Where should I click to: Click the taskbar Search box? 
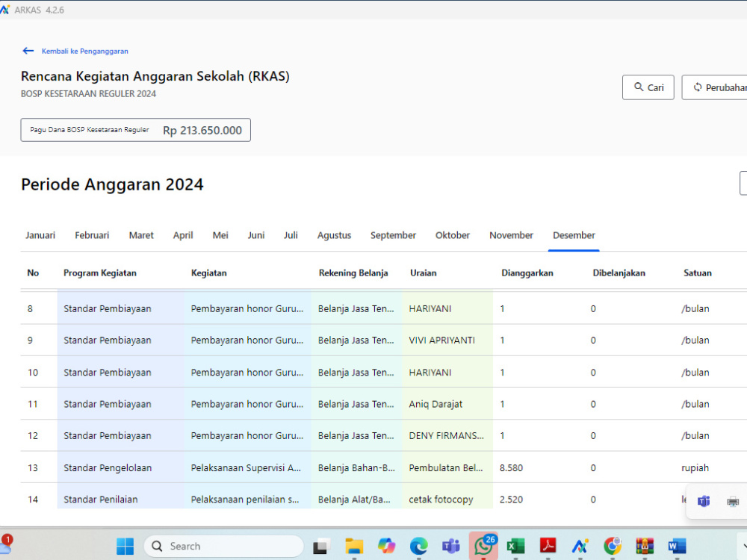(x=224, y=547)
